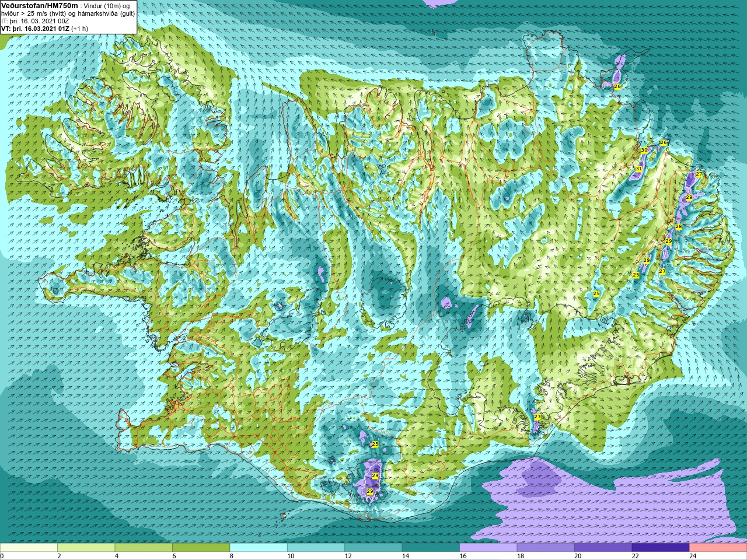The image size is (747, 560).
Task: Click the legend tick label "6"
Action: (174, 556)
